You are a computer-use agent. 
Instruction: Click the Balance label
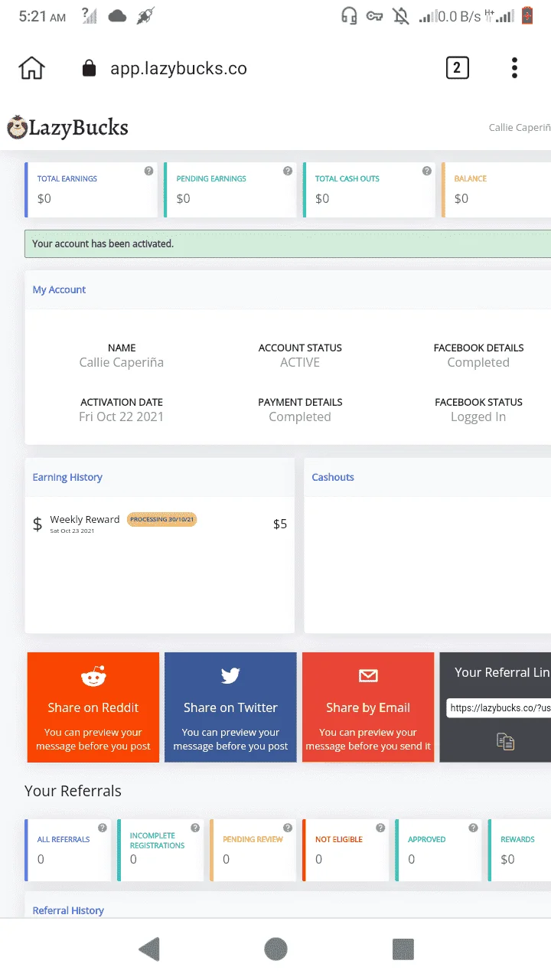tap(471, 178)
